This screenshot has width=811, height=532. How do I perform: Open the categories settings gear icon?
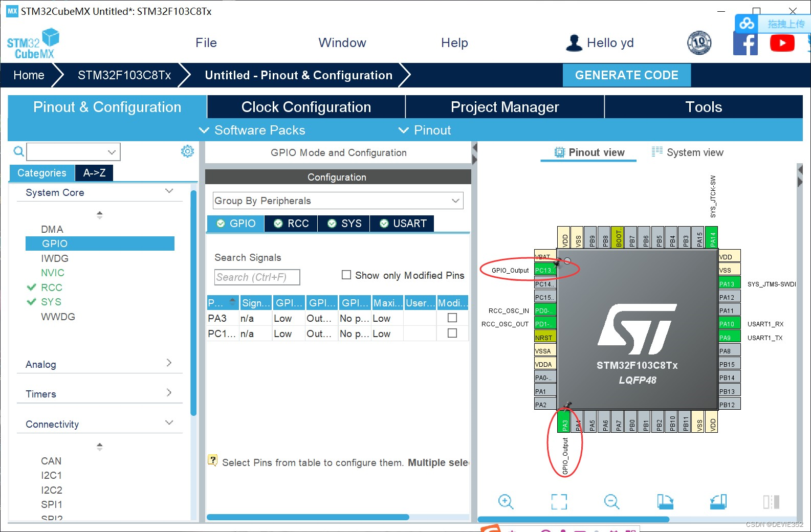point(187,151)
